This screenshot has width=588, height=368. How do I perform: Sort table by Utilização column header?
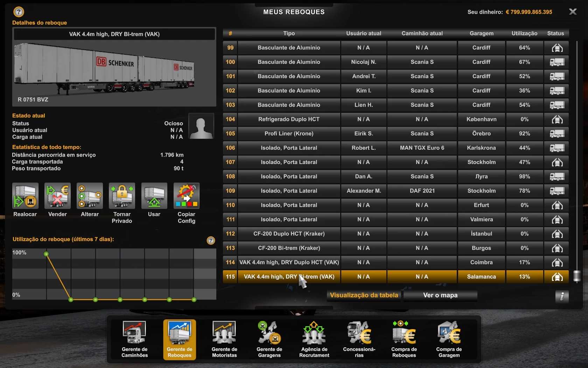tap(524, 33)
